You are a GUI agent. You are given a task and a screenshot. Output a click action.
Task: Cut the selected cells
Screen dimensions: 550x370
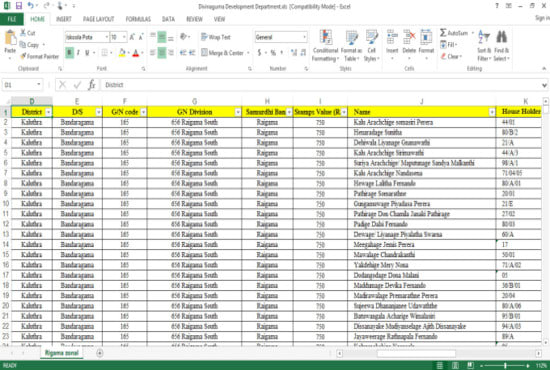28,33
